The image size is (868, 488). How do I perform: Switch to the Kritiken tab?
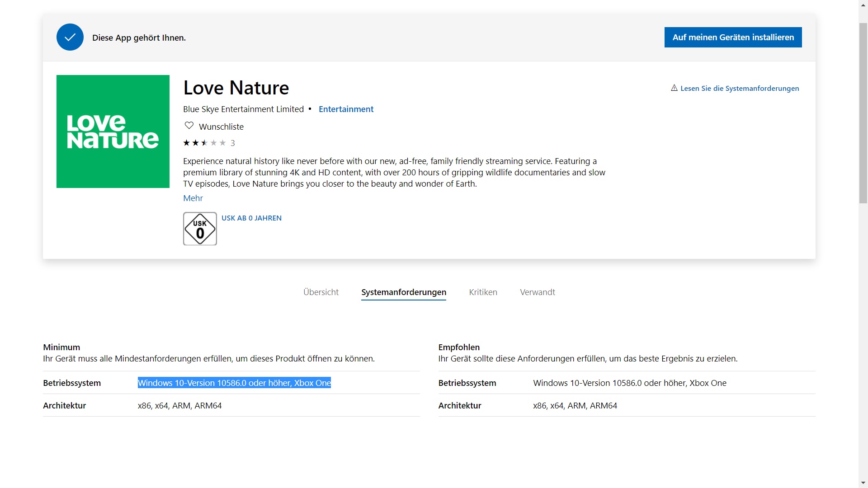pos(483,292)
